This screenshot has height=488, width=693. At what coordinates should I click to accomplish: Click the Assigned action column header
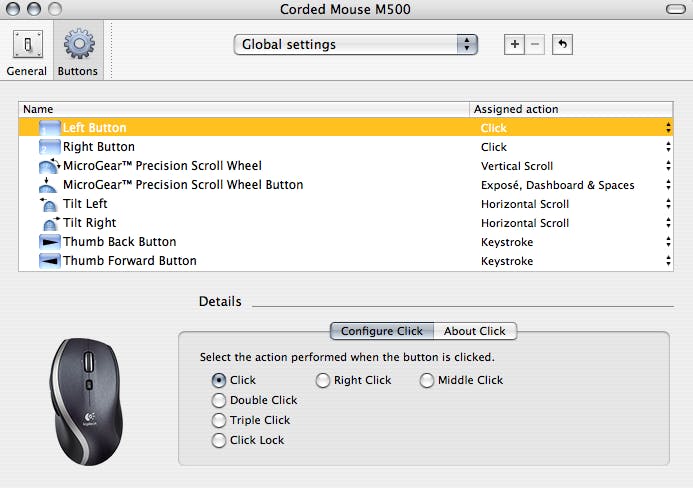(570, 109)
